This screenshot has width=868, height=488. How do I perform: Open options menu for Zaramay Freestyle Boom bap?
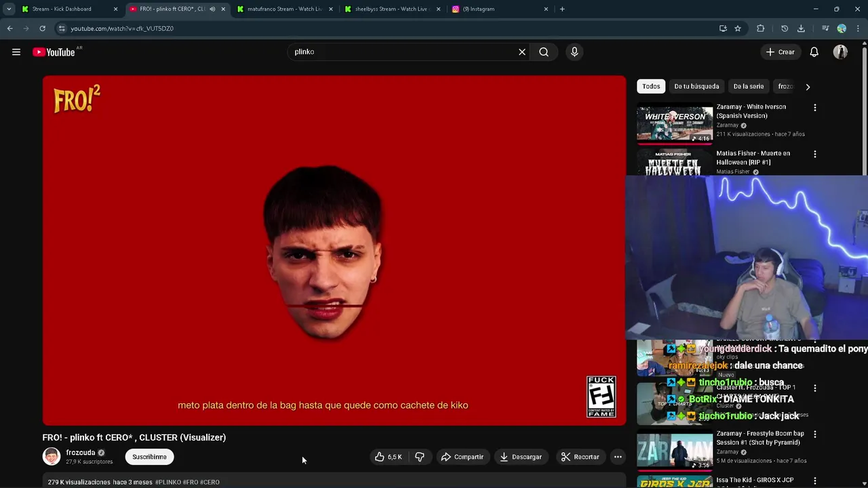815,434
